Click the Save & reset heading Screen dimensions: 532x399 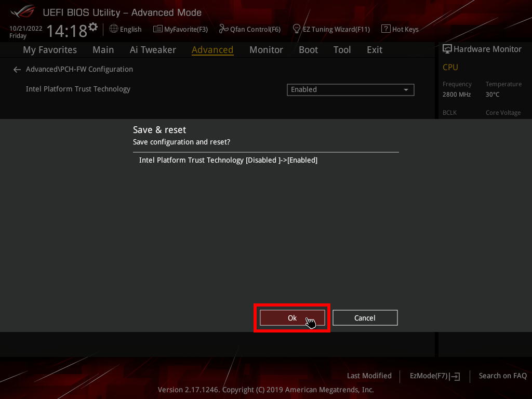[x=159, y=129]
